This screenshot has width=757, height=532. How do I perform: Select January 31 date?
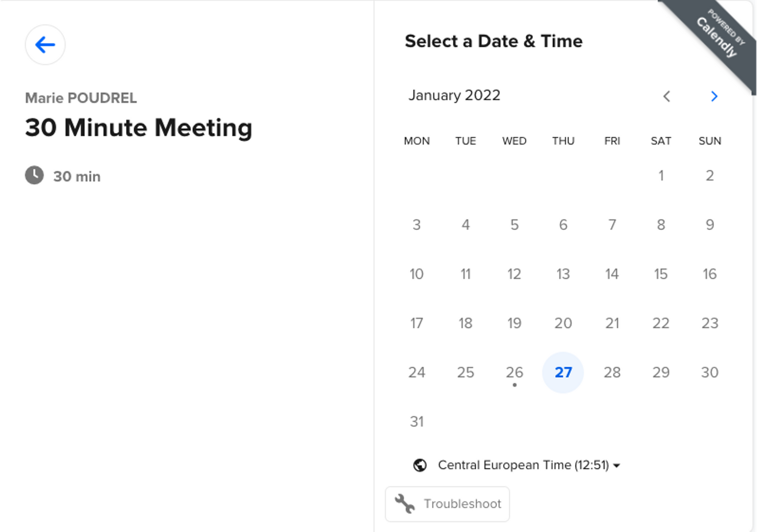417,422
